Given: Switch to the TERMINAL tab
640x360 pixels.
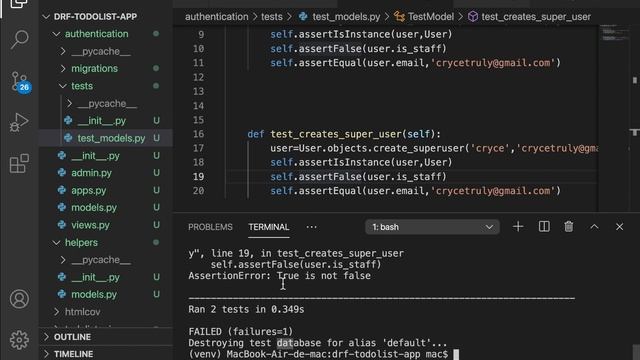Looking at the screenshot, I should click(269, 227).
